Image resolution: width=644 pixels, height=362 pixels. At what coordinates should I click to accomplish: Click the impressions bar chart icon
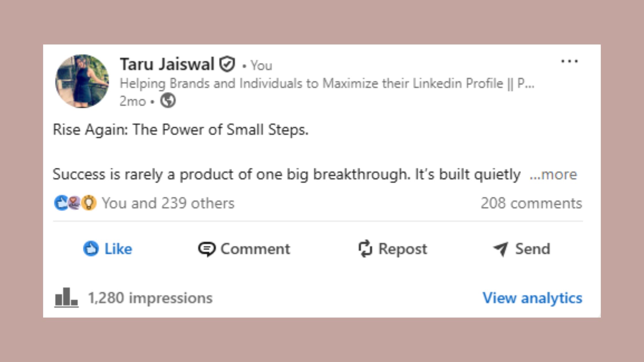[x=67, y=299]
